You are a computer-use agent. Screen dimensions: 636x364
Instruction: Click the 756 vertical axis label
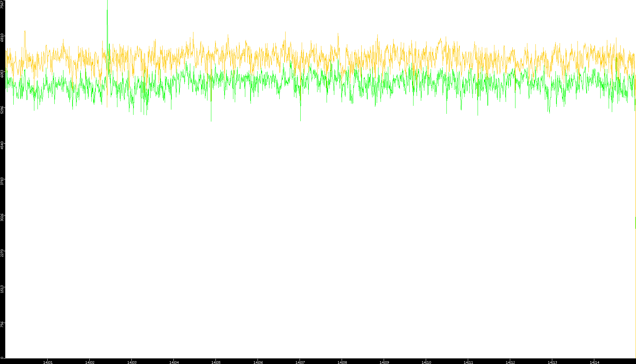(2, 324)
